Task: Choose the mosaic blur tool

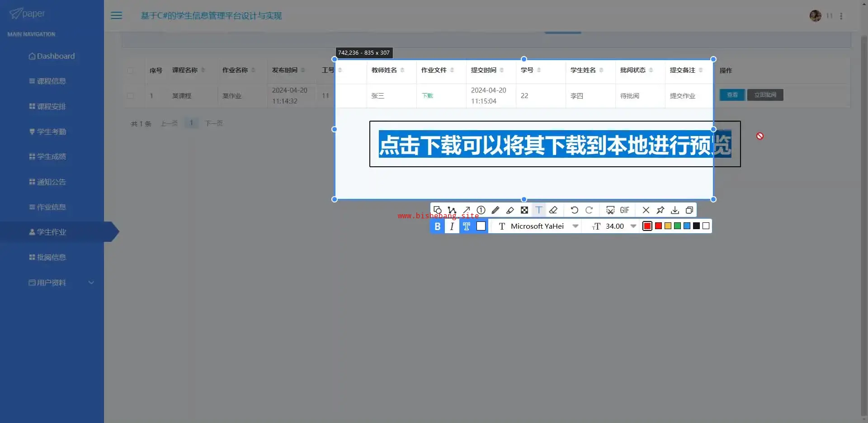Action: pos(524,210)
